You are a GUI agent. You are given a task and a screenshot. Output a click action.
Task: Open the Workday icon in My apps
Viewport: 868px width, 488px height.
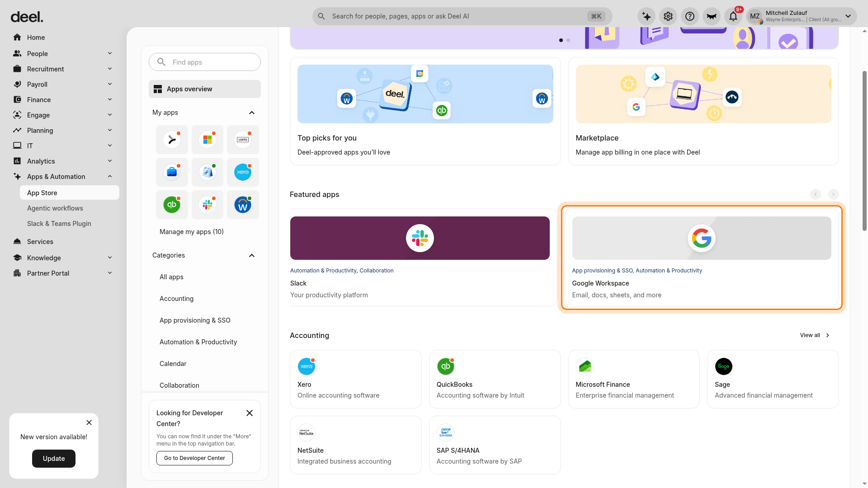243,205
